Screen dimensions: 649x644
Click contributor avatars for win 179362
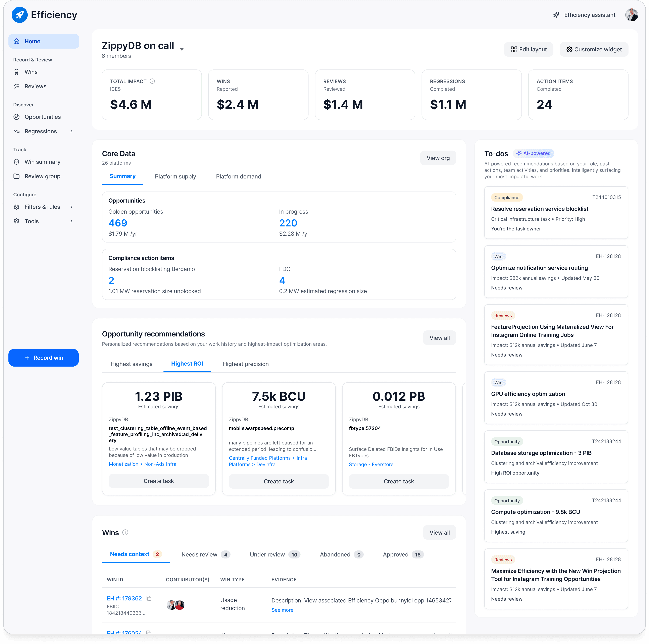tap(176, 605)
